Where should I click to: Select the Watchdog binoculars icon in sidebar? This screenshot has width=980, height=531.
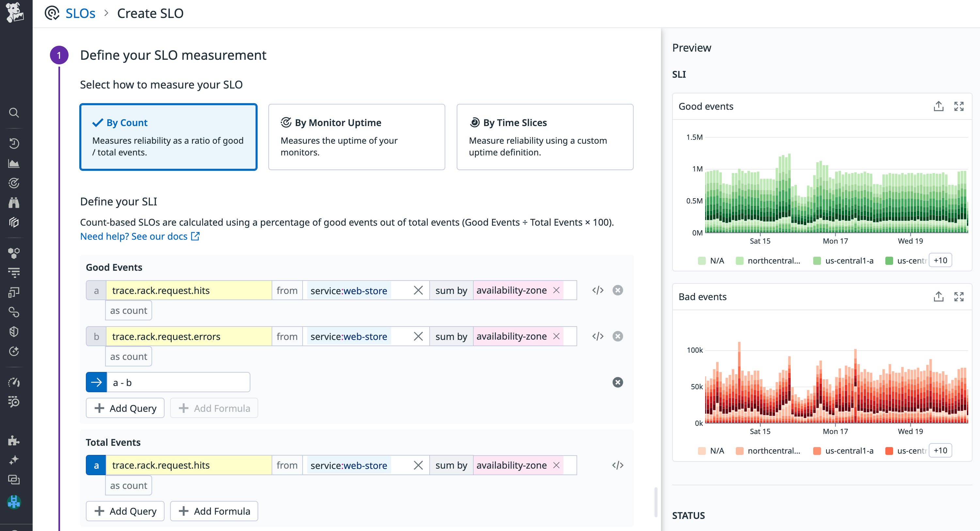14,202
